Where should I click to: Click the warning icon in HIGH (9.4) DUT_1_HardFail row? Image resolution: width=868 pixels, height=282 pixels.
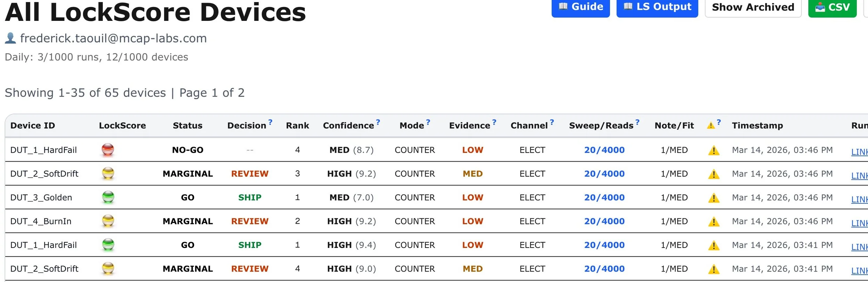714,245
